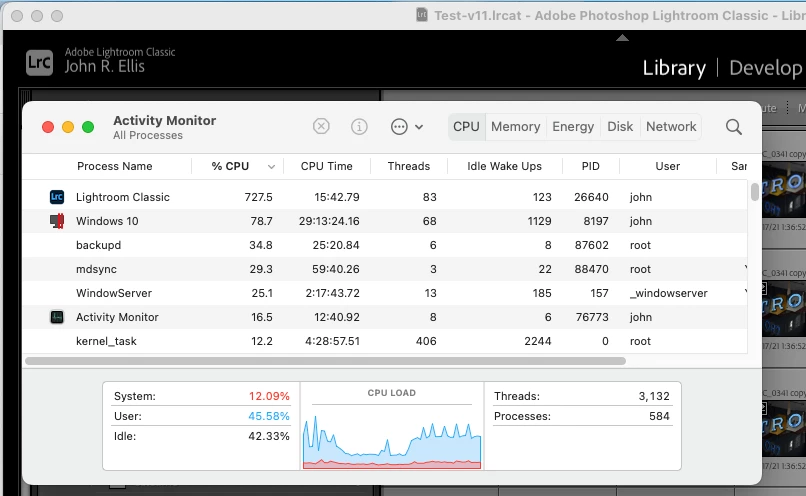Click the 2244 idle wake ups value
806x496 pixels.
point(538,341)
